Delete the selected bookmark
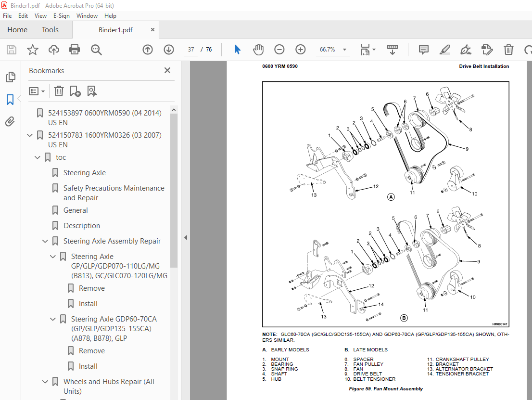532x400 pixels. (59, 91)
